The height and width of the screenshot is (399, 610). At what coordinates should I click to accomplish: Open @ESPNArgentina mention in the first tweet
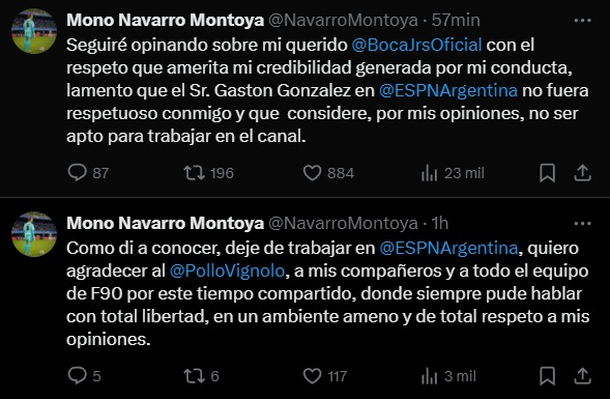click(x=448, y=91)
